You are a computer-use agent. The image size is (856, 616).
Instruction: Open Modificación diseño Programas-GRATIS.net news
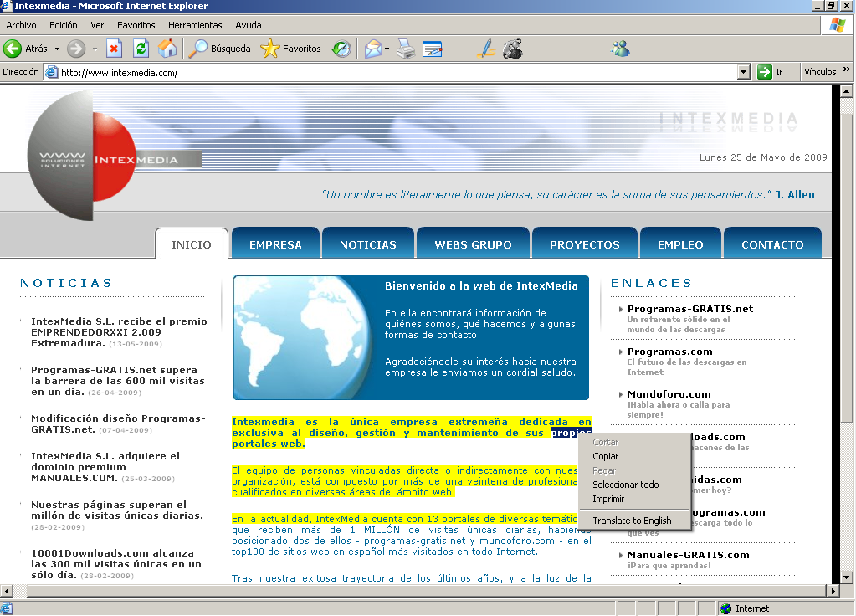(118, 423)
